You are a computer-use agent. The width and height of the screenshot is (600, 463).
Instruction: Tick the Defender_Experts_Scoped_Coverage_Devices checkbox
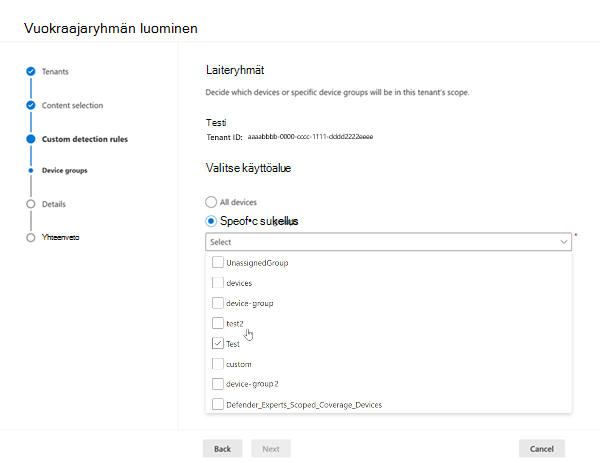point(218,404)
